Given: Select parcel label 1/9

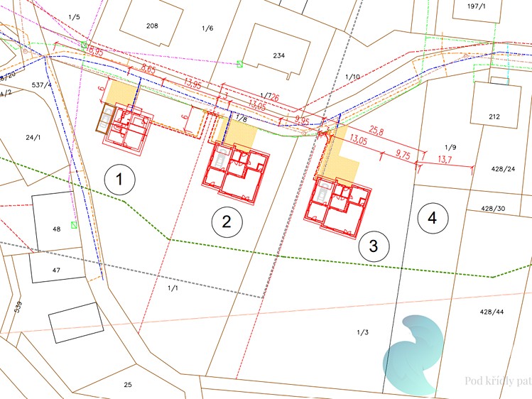Looking at the screenshot, I should tap(450, 147).
